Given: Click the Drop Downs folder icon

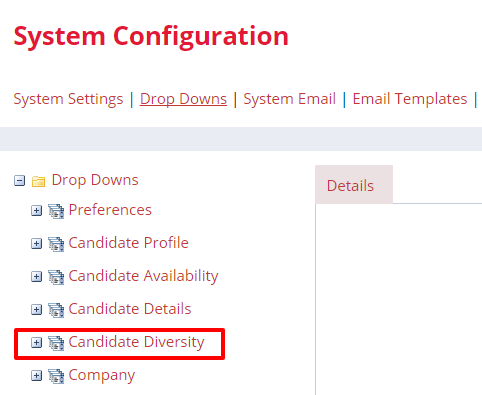Looking at the screenshot, I should point(38,181).
